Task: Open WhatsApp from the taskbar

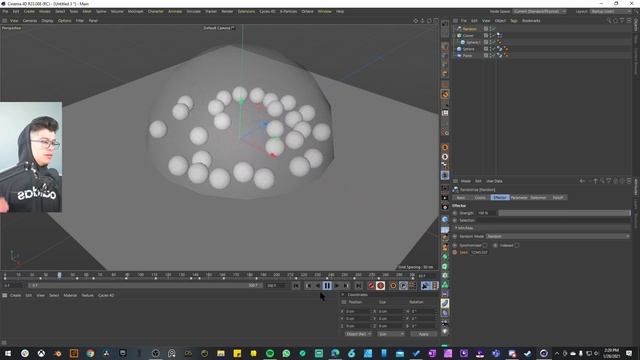Action: (286, 353)
